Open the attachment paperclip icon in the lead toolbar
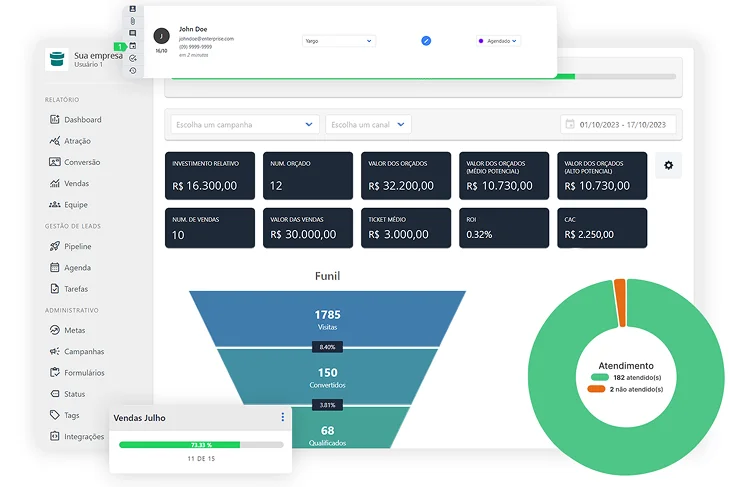This screenshot has width=736, height=487. pos(133,21)
